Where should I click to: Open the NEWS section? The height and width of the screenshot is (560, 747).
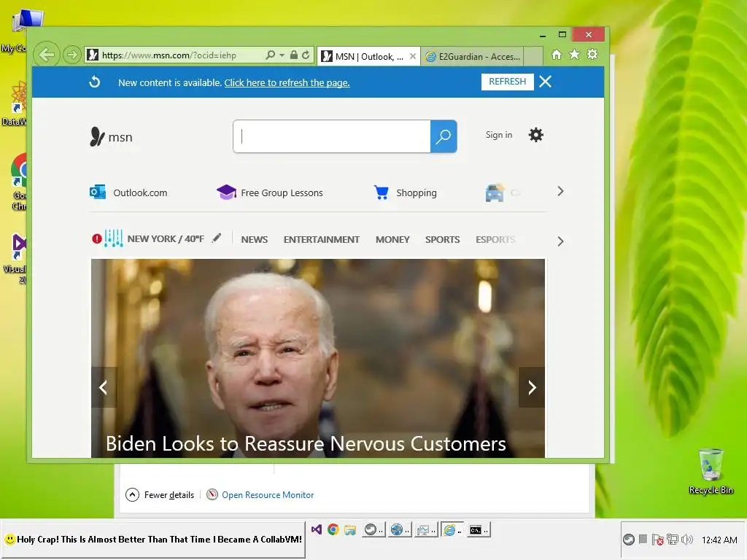[255, 239]
